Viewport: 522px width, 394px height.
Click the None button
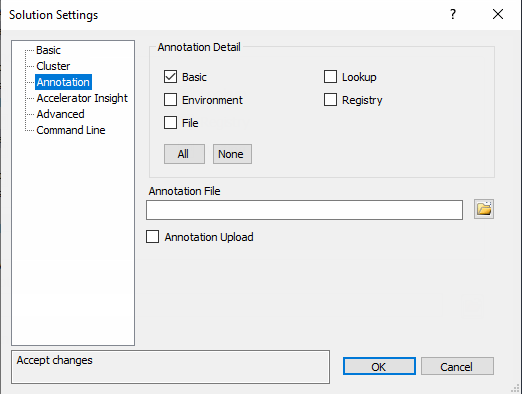[232, 154]
